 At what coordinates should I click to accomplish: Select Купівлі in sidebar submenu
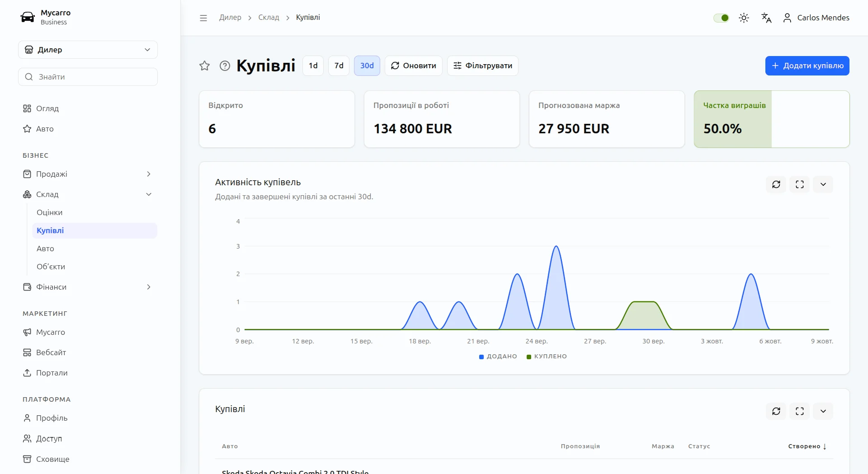94,230
